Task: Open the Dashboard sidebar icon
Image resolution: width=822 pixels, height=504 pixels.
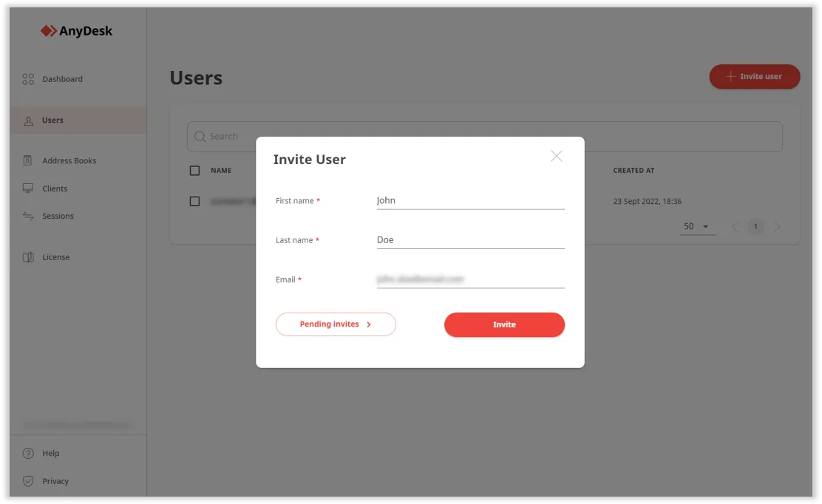Action: click(28, 78)
